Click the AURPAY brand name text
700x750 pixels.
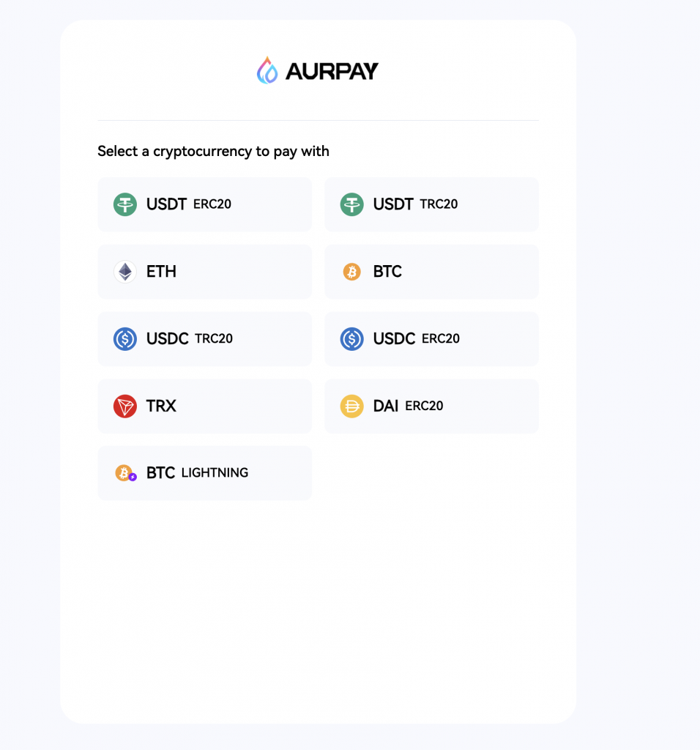click(x=332, y=71)
